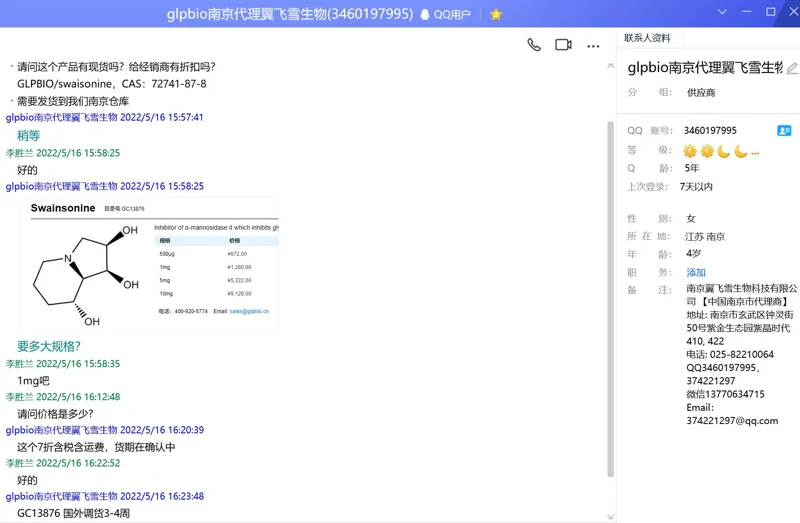The width and height of the screenshot is (800, 523).
Task: Open the Swainsonine product image thumbnail
Action: (150, 264)
